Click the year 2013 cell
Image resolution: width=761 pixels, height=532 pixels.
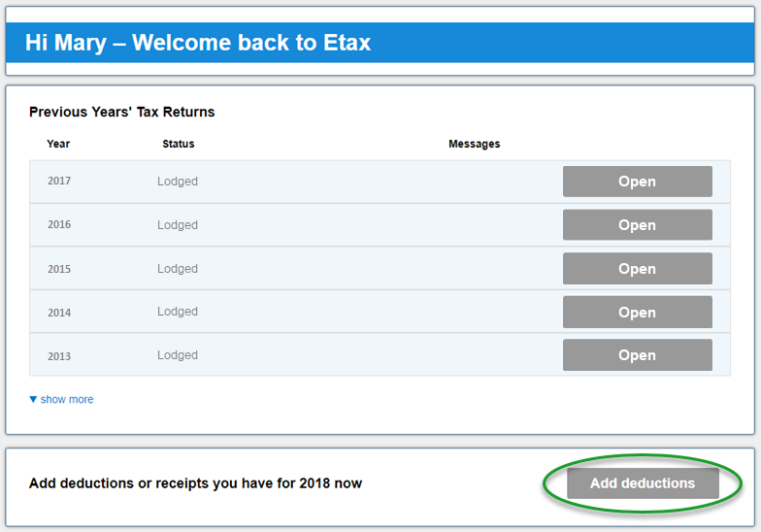(x=59, y=356)
